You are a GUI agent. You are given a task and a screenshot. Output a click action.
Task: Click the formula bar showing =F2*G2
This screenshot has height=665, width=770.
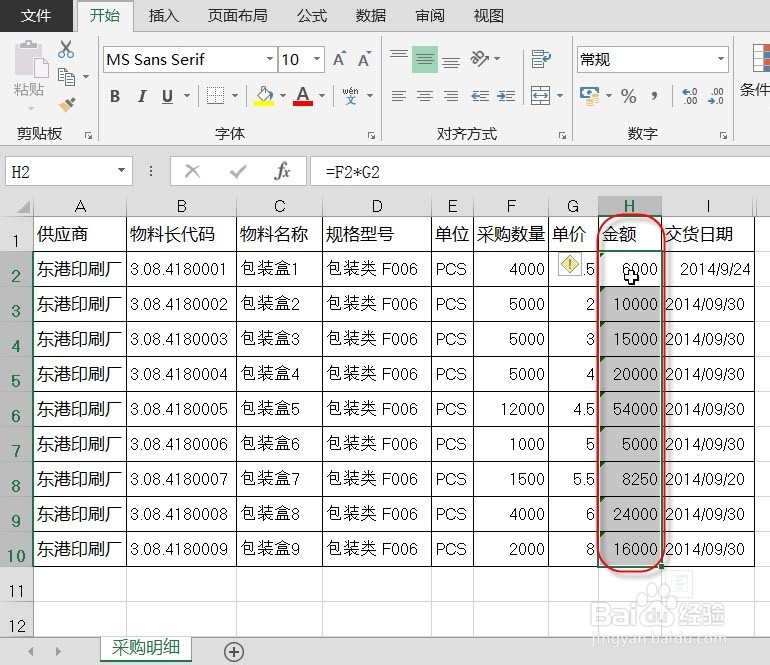540,171
